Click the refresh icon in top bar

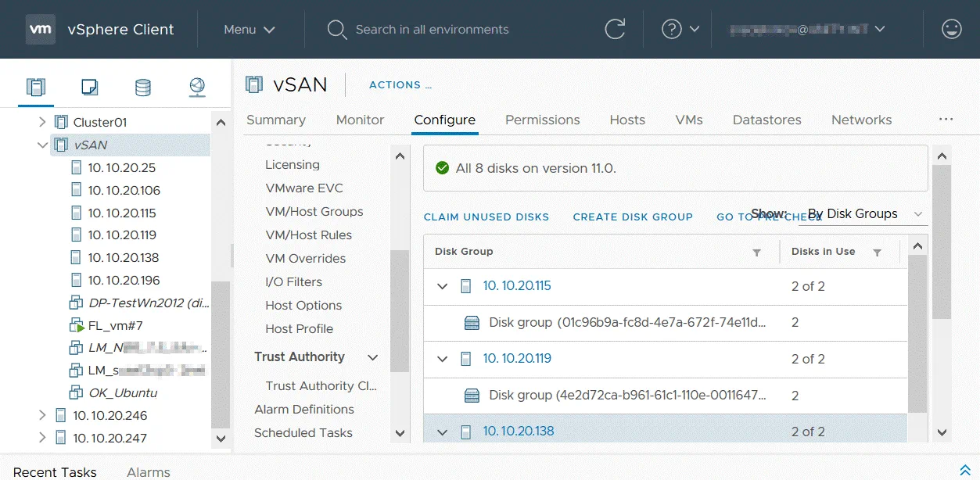pyautogui.click(x=615, y=30)
